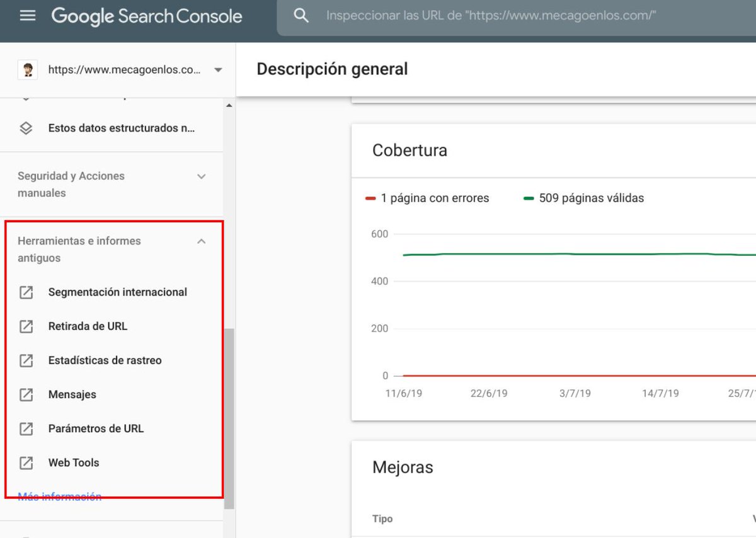Click the Descripción general page title
The width and height of the screenshot is (756, 538).
(x=332, y=69)
